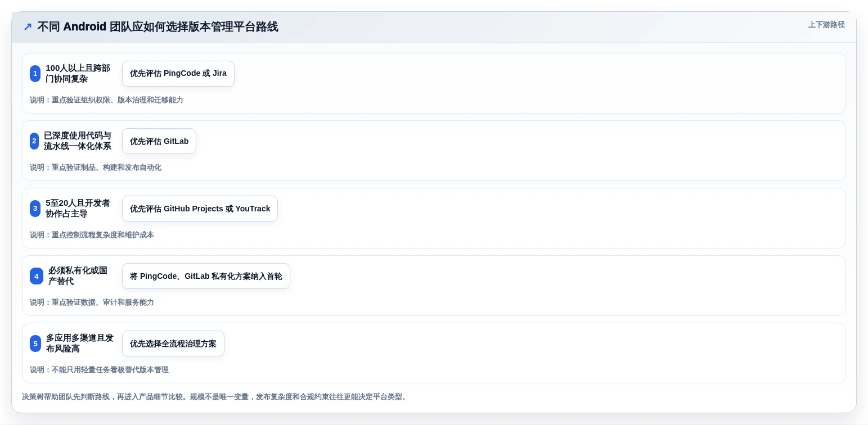Select the '5至20人且开发者协作占主导' condition
The width and height of the screenshot is (868, 425).
(x=78, y=209)
